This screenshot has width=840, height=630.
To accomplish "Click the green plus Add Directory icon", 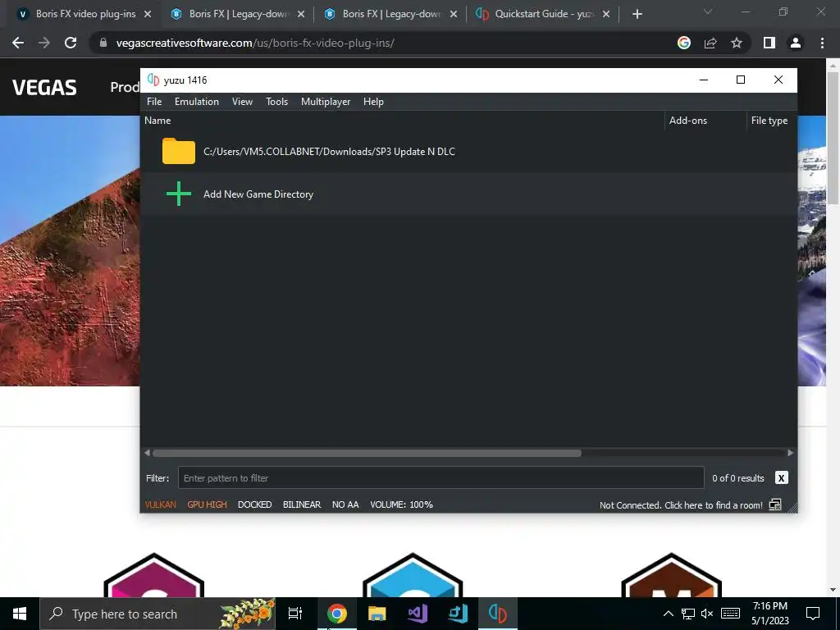I will tap(179, 194).
